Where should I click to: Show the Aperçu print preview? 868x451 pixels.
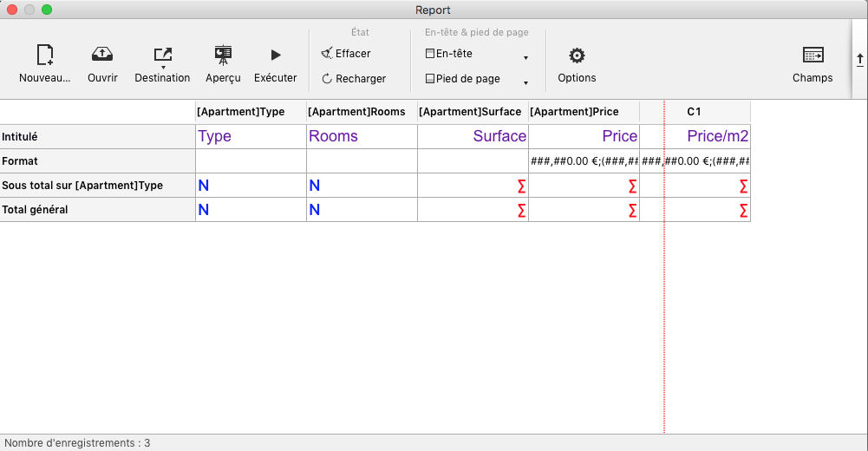[223, 57]
